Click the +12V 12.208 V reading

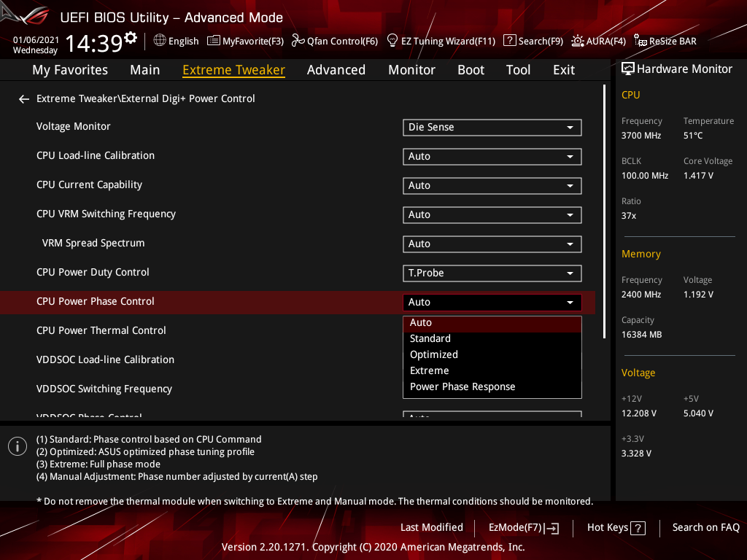639,414
